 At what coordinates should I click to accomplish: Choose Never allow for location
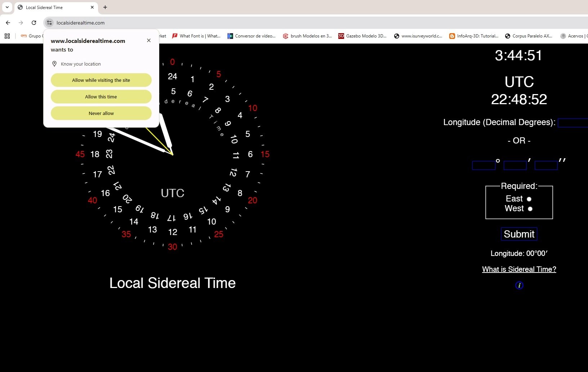click(101, 113)
